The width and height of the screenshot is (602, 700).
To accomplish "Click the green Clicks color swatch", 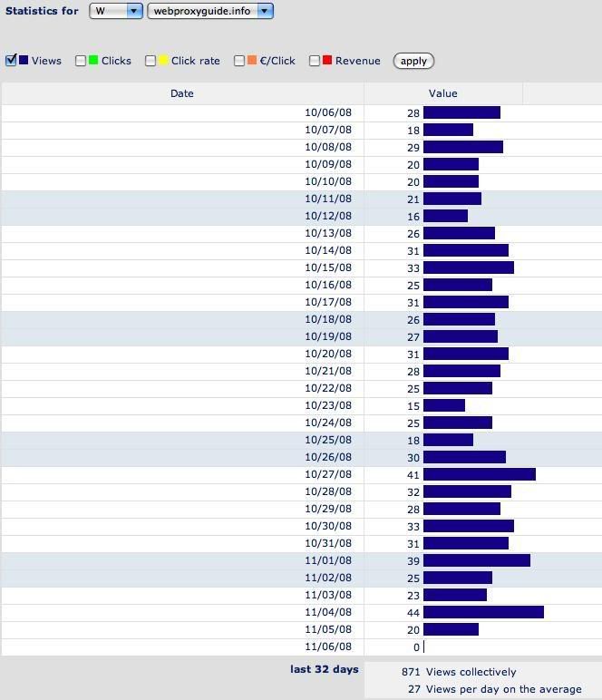I will 93,61.
